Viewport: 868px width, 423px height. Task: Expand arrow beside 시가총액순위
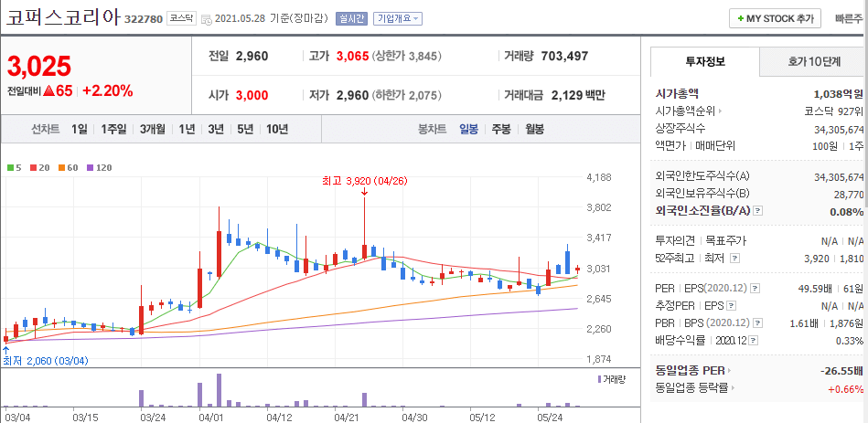coord(722,111)
